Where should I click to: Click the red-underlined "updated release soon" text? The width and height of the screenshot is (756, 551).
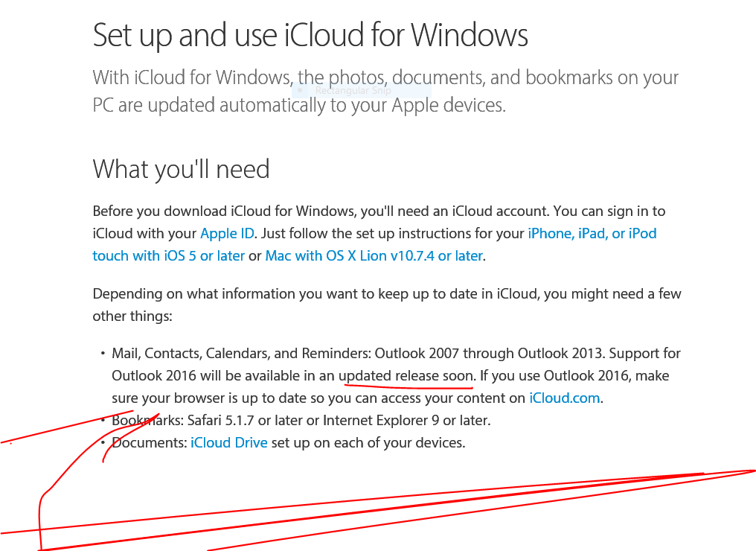[406, 375]
